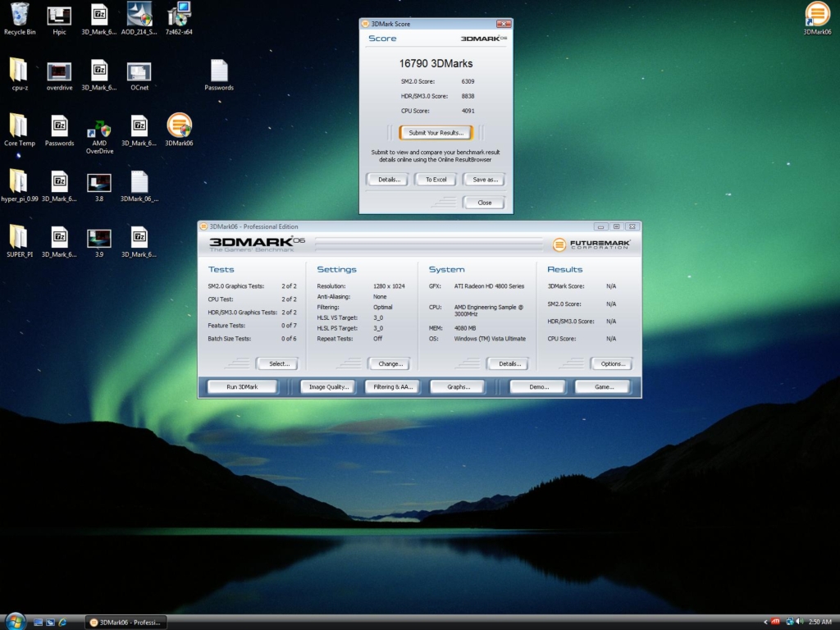Image resolution: width=840 pixels, height=630 pixels.
Task: Select 3D_Mark_6 archive below Passwords archive
Action: pyautogui.click(x=59, y=186)
